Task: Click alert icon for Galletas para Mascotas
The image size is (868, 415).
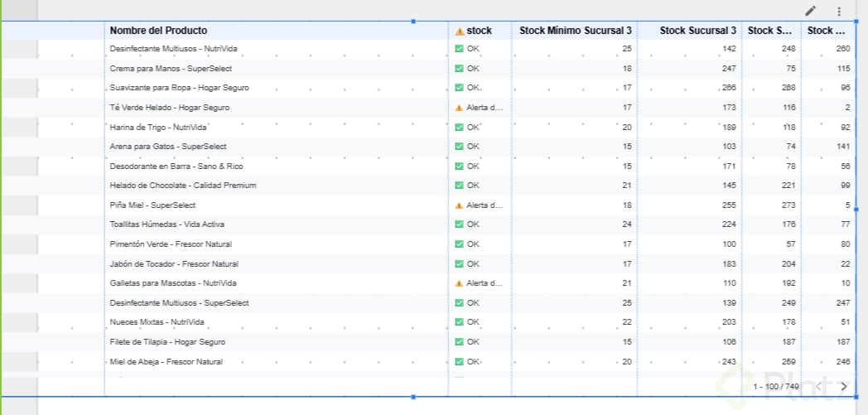Action: [459, 283]
